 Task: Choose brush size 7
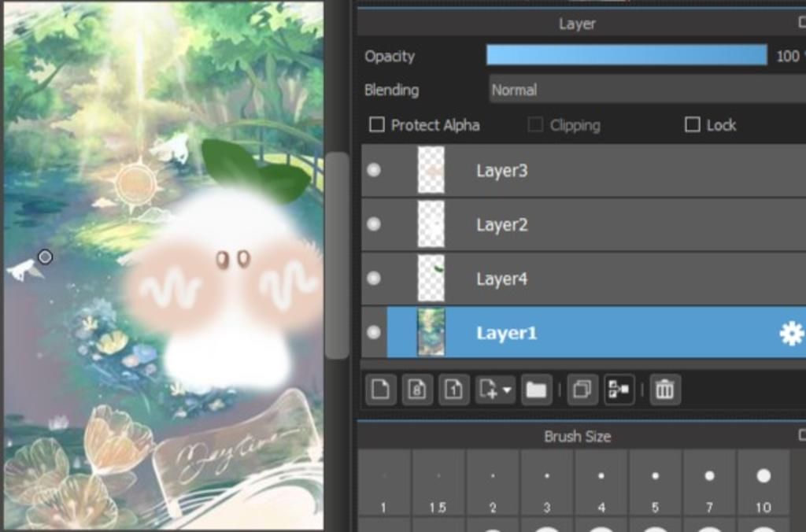[709, 483]
